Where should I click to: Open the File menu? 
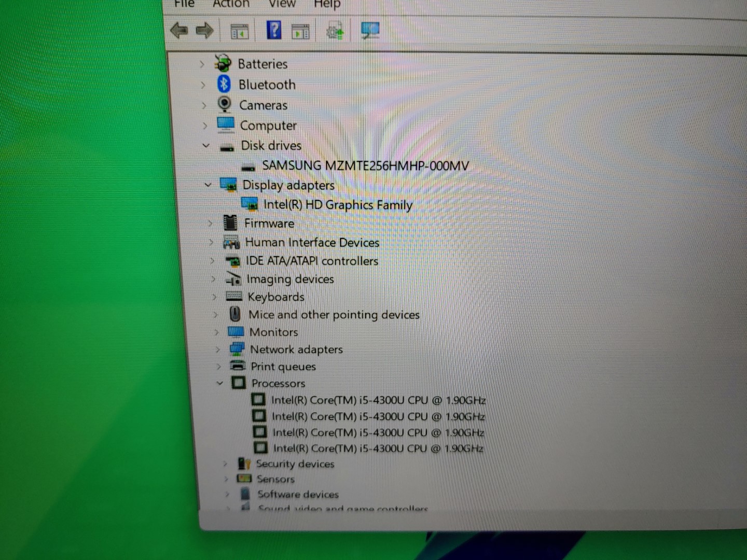coord(184,4)
